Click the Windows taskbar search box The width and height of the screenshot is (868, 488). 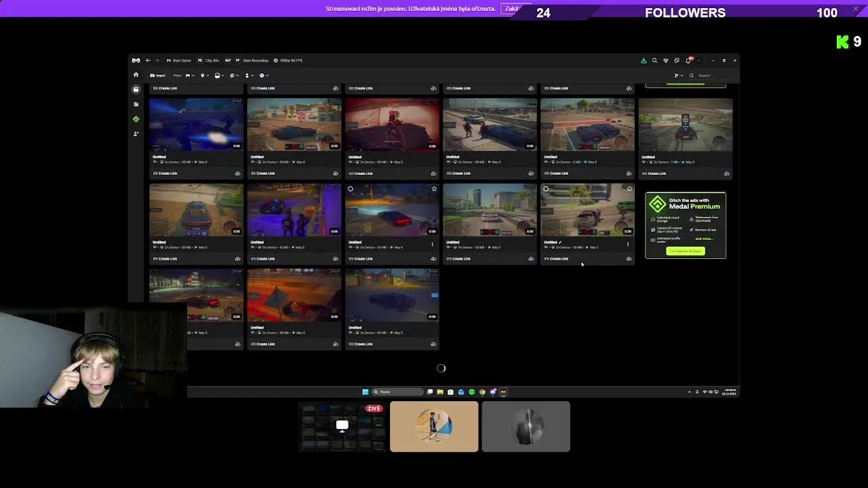pos(397,392)
